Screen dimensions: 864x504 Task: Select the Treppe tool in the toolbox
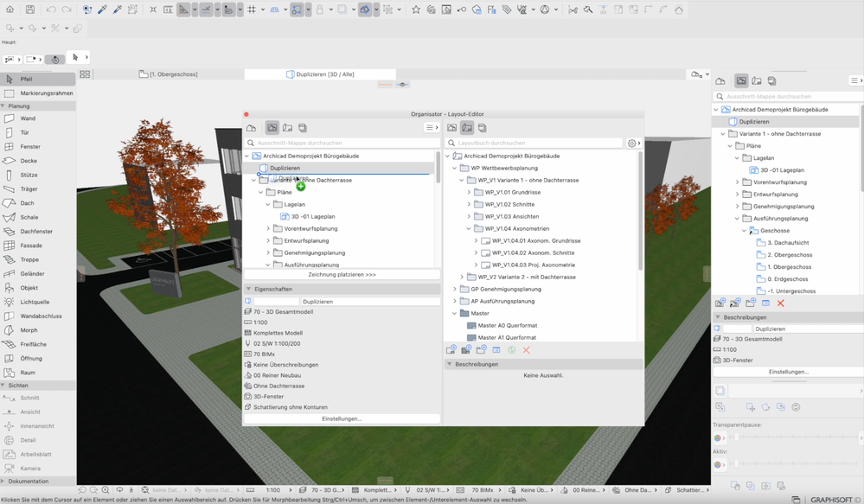29,259
